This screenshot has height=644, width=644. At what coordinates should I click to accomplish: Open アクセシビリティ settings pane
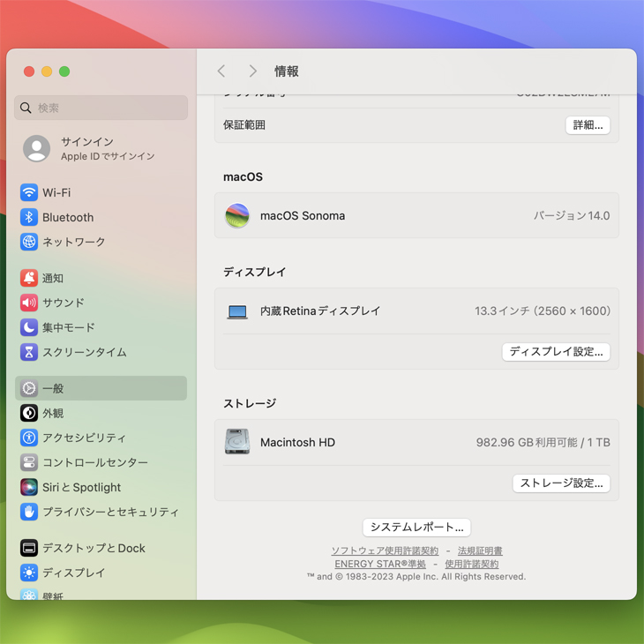pyautogui.click(x=84, y=438)
